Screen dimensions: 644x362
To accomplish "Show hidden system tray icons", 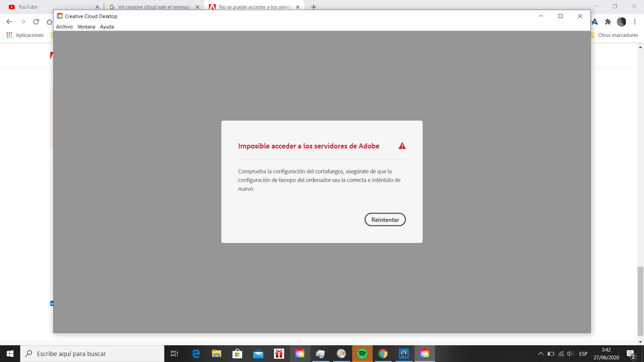I will click(x=540, y=354).
